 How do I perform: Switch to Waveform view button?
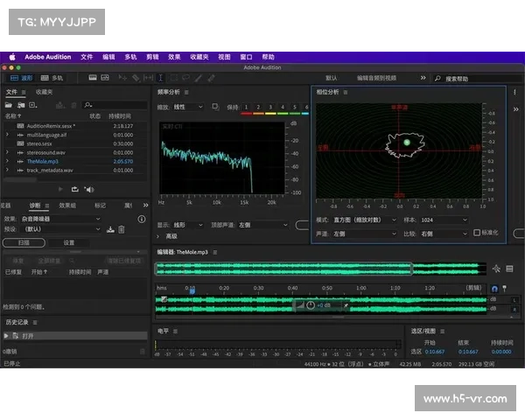tap(23, 78)
